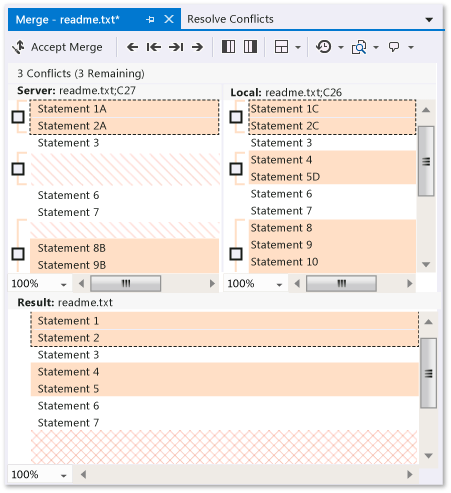451x493 pixels.
Task: Check local Statement 1C/2C conflict checkbox
Action: (x=236, y=117)
